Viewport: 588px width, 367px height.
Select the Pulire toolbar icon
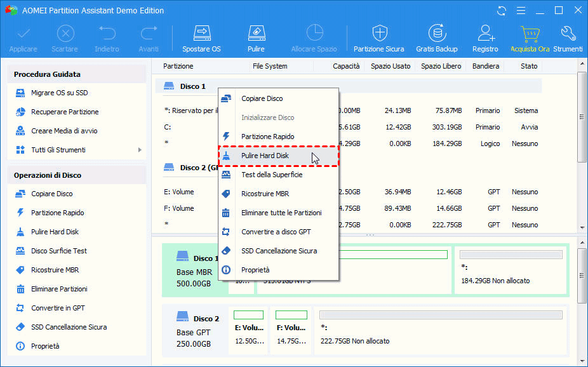point(256,39)
